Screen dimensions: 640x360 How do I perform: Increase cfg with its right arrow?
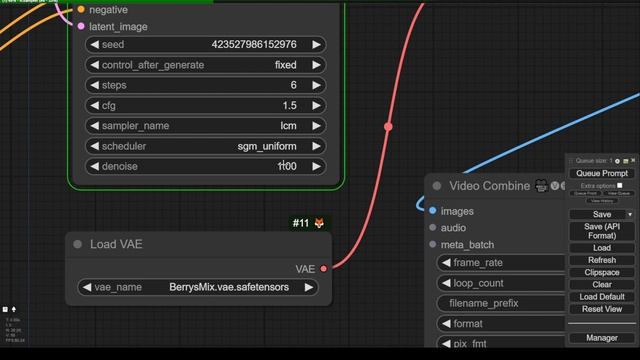[316, 106]
